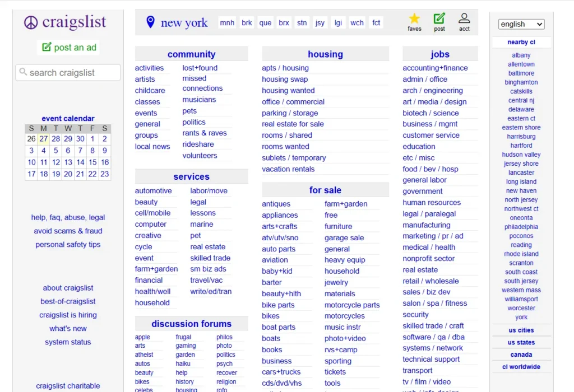Viewport: 574px width, 392px height.
Task: Open vacation rentals listings
Action: click(x=288, y=169)
